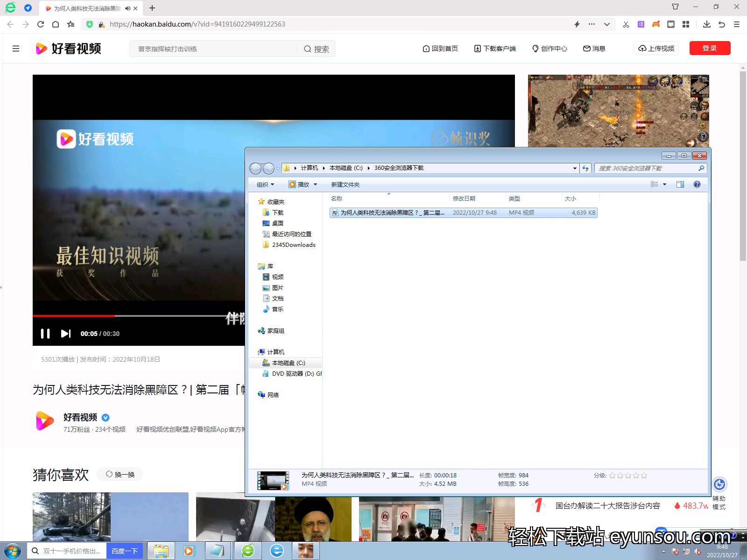The height and width of the screenshot is (560, 747).
Task: Mute the audio on the browser tab
Action: (x=127, y=8)
